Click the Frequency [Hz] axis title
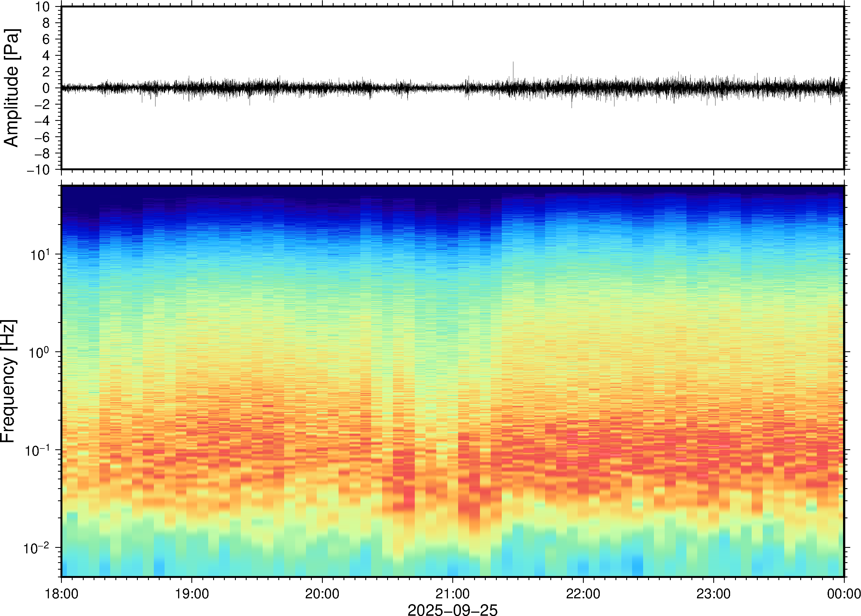The image size is (861, 616). point(8,381)
